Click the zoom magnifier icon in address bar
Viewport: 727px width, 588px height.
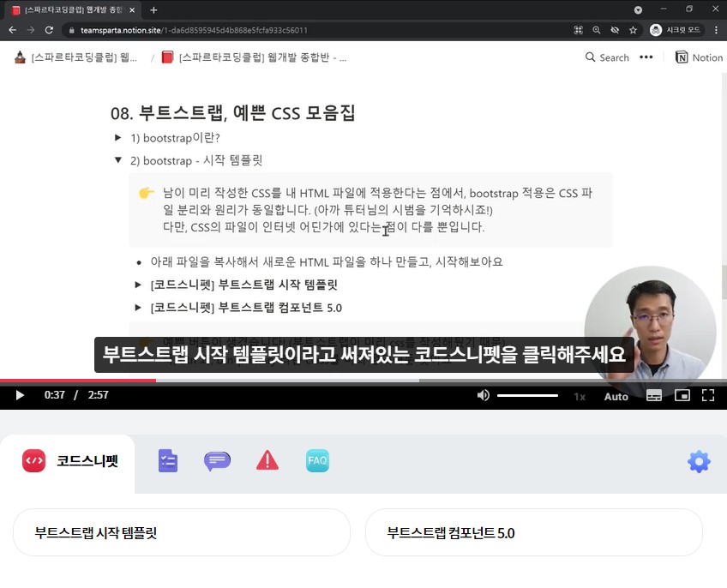tap(596, 30)
